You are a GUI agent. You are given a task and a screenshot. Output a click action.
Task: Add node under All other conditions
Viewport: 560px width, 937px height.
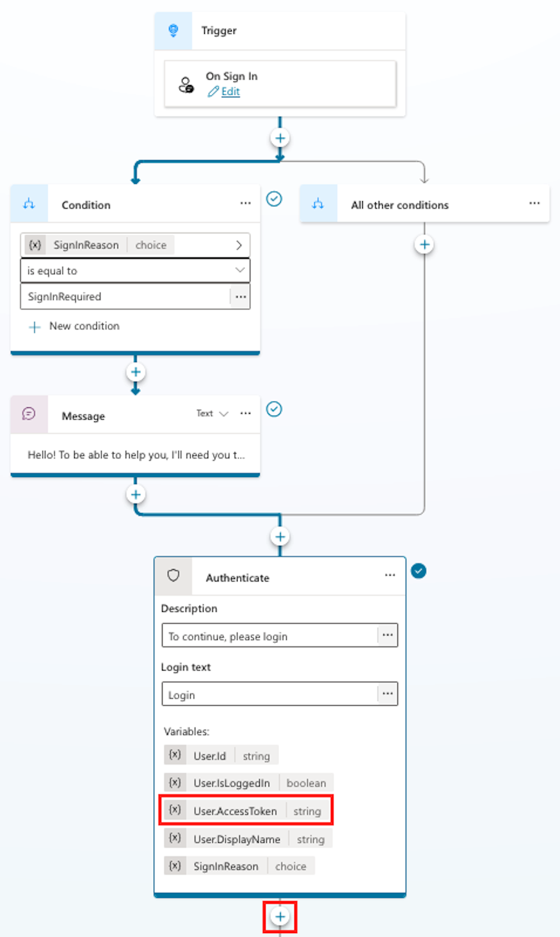coord(424,245)
